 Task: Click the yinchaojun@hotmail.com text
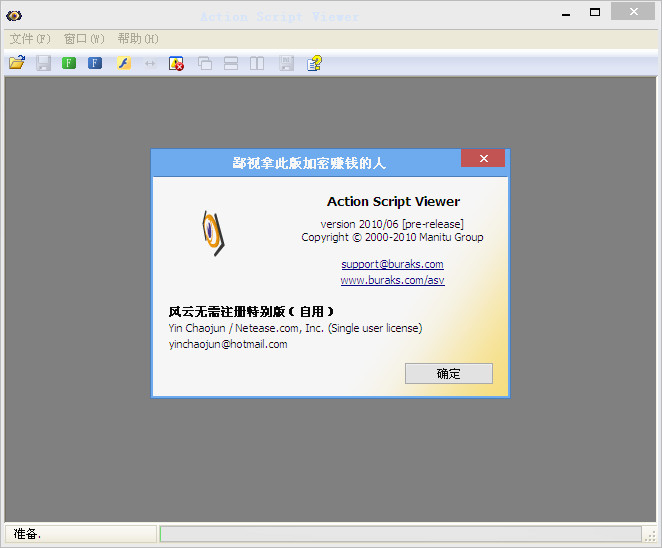click(x=228, y=345)
